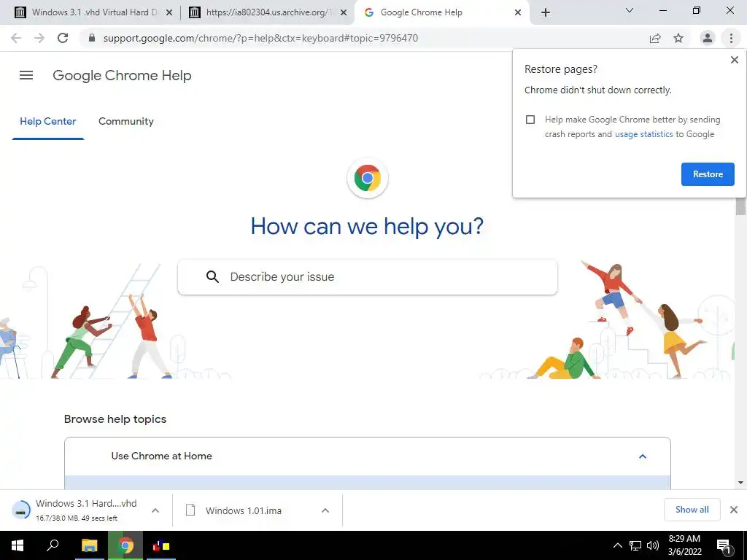Collapse Use Chrome at Home section
This screenshot has width=747, height=560.
point(642,456)
